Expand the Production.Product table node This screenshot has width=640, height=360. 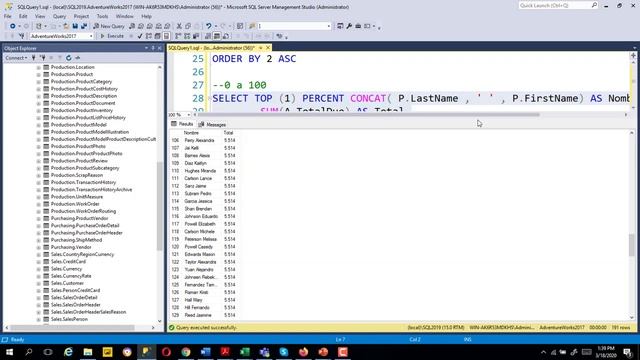pos(38,74)
